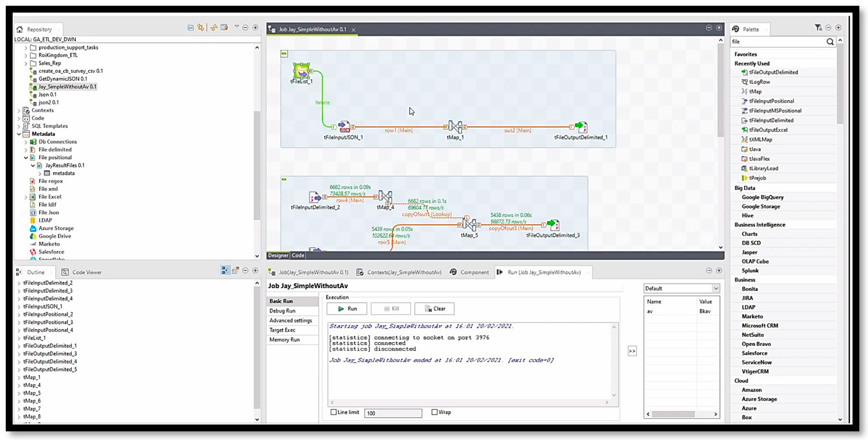This screenshot has width=868, height=440.
Task: Select the tFileInputDelimited_2 component icon
Action: [x=315, y=197]
